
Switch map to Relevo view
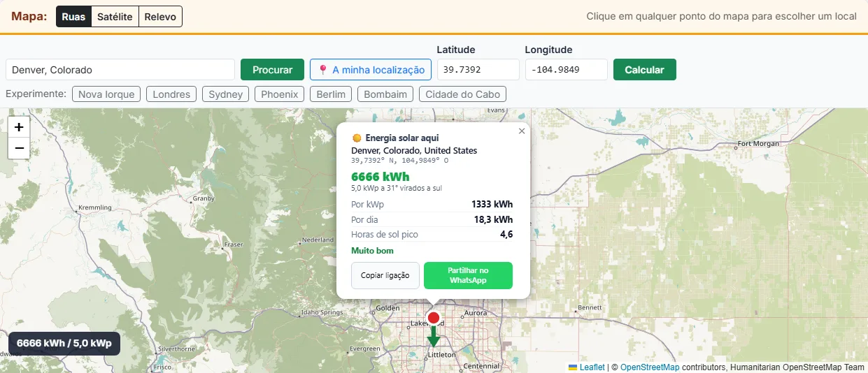click(x=160, y=17)
